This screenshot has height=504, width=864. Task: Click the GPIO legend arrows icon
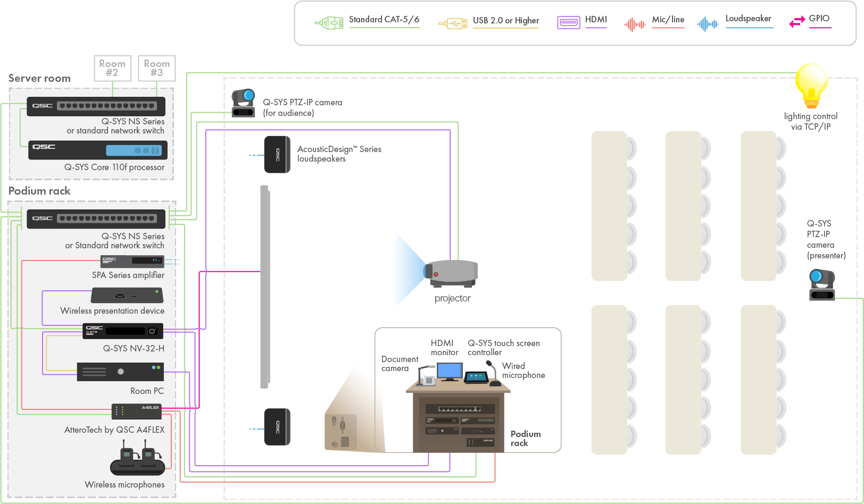tap(796, 22)
